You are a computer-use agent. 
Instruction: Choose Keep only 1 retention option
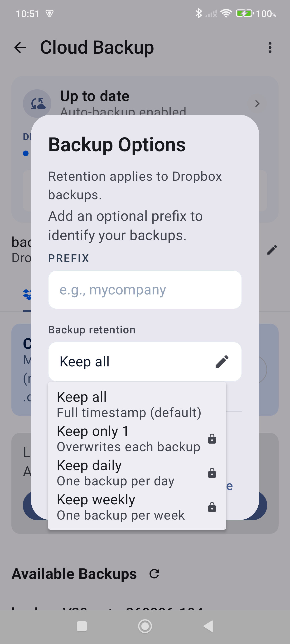129,439
